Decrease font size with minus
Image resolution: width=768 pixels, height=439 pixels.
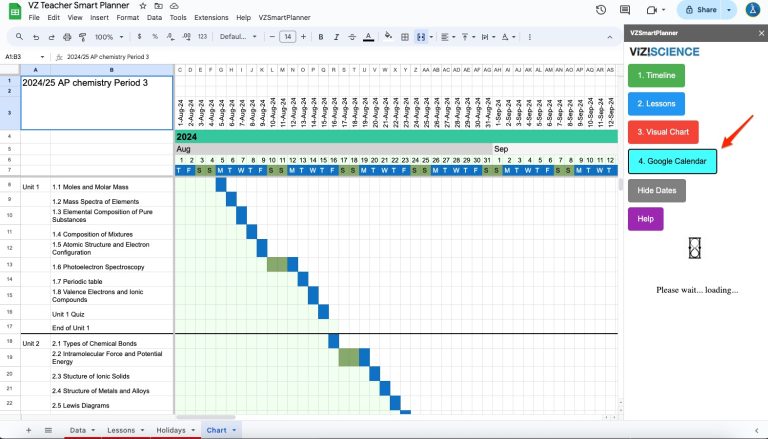click(272, 37)
